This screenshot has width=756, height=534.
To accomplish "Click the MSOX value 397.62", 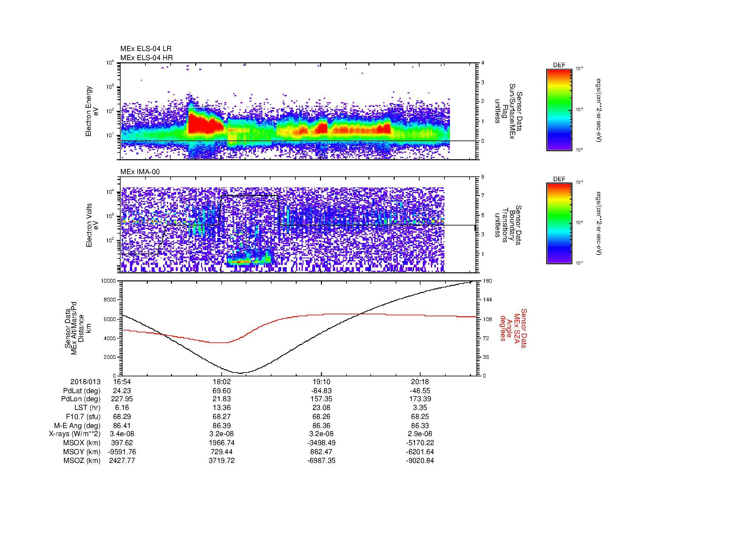I will pyautogui.click(x=122, y=443).
